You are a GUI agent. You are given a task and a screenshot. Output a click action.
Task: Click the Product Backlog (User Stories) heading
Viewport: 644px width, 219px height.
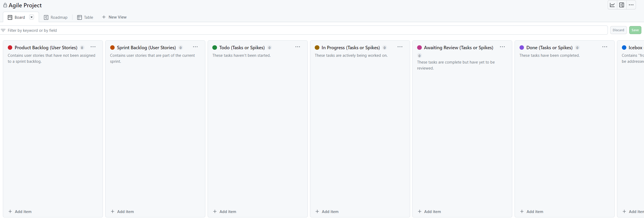[x=46, y=48]
